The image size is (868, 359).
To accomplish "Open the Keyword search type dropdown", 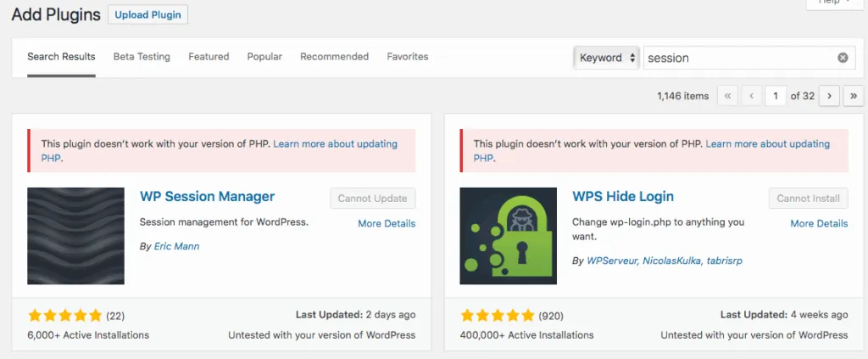I will pyautogui.click(x=607, y=58).
